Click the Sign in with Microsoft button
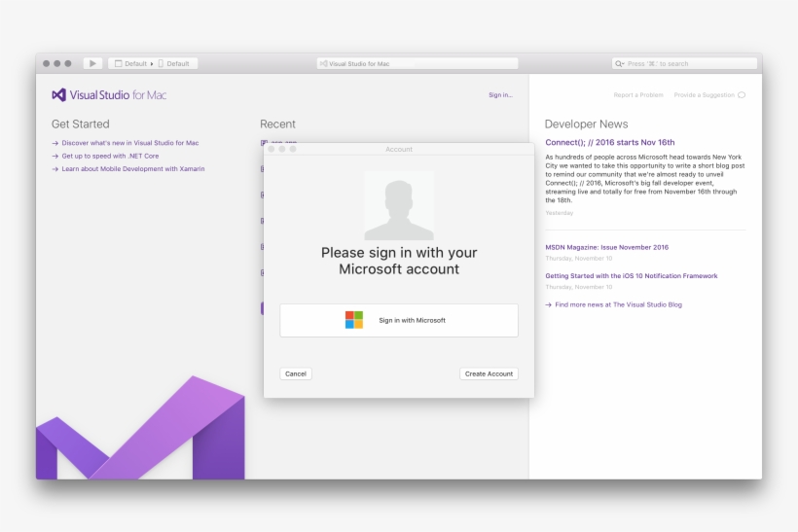The width and height of the screenshot is (798, 532). tap(399, 320)
